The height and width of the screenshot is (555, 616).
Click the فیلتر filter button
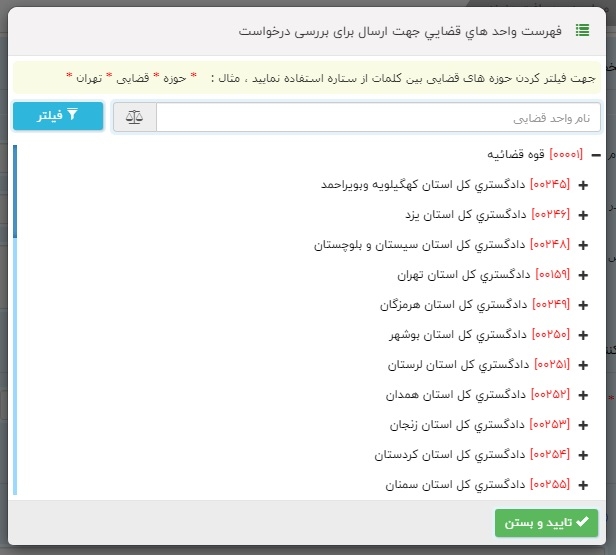click(x=58, y=116)
